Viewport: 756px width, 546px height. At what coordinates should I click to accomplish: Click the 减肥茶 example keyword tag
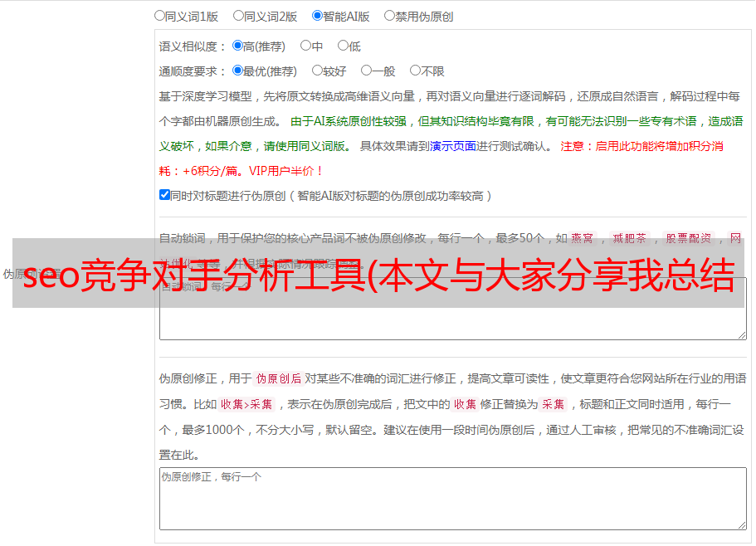click(630, 238)
